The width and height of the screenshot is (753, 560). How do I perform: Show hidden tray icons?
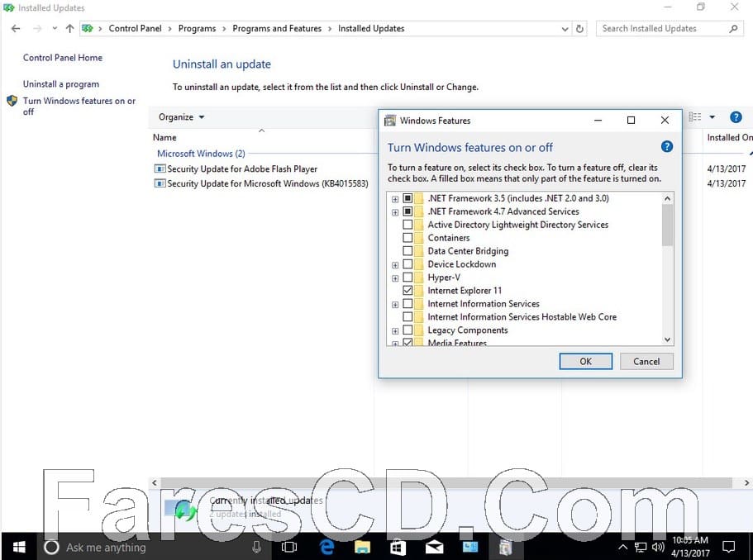pyautogui.click(x=623, y=547)
